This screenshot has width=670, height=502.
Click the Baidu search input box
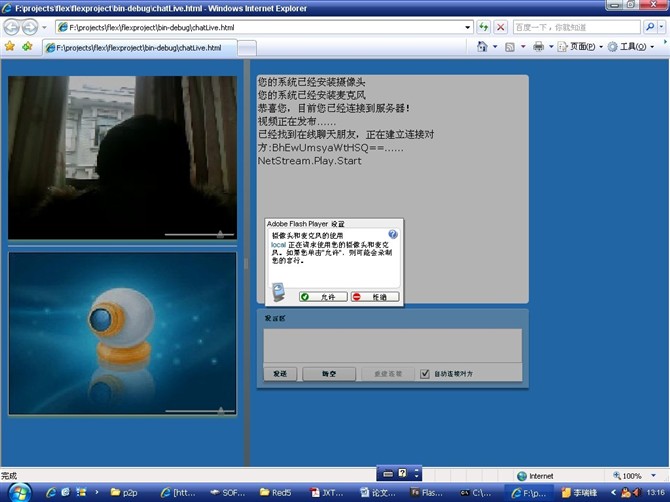click(577, 27)
